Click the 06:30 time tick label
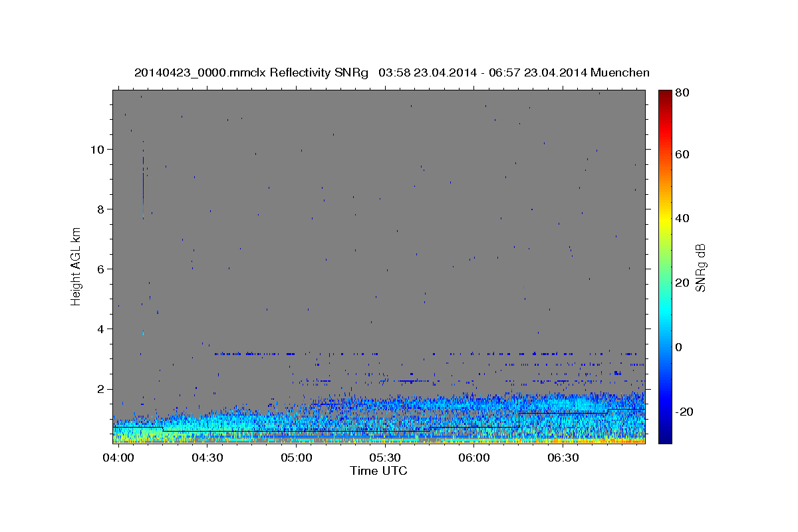 pos(563,458)
